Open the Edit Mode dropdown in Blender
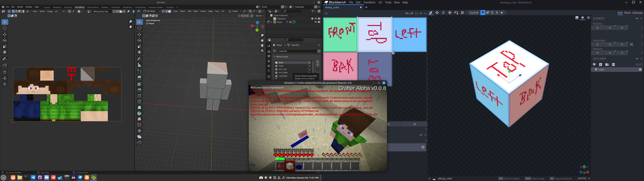644x181 pixels. [152, 11]
